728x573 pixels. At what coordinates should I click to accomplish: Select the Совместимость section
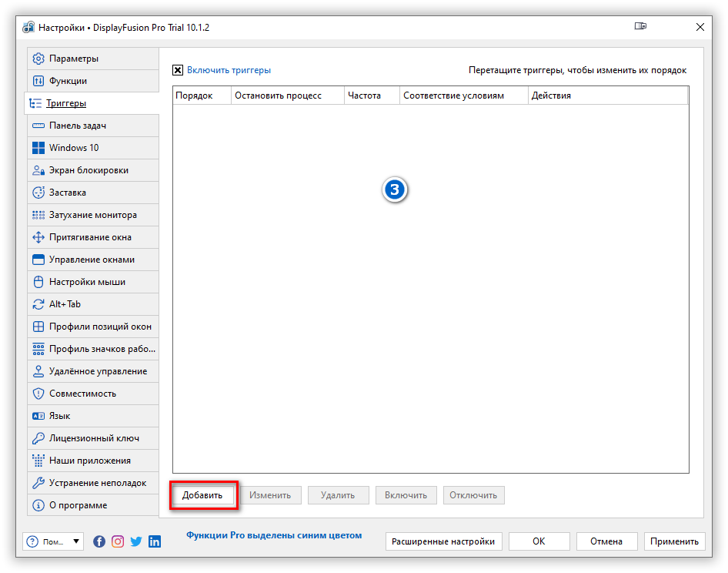click(x=93, y=393)
